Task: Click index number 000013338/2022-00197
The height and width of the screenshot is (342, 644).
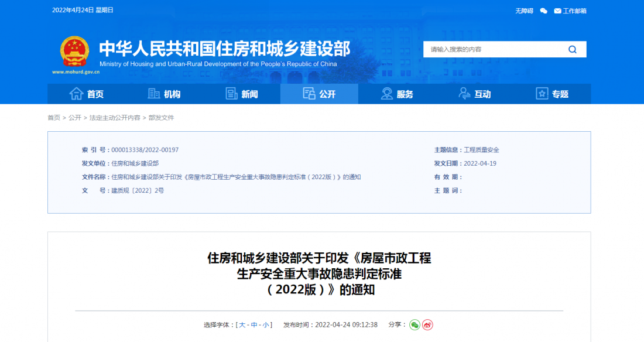Action: [145, 150]
